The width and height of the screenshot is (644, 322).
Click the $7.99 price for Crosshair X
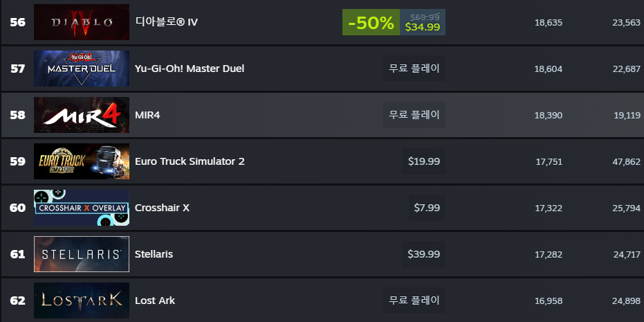tap(427, 208)
